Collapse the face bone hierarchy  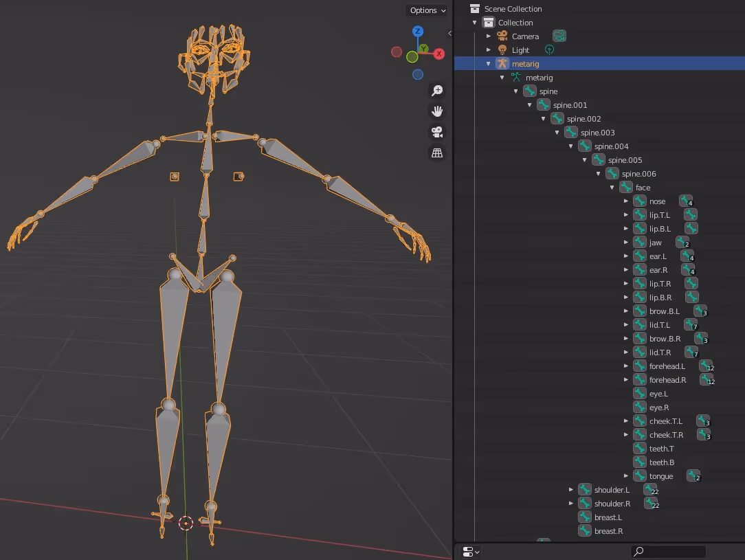[612, 187]
